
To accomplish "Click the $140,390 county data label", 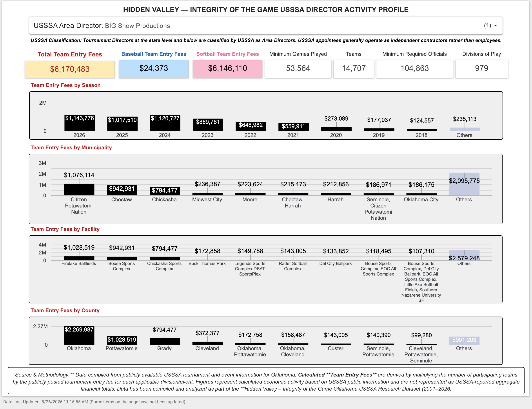I will 379,335.
